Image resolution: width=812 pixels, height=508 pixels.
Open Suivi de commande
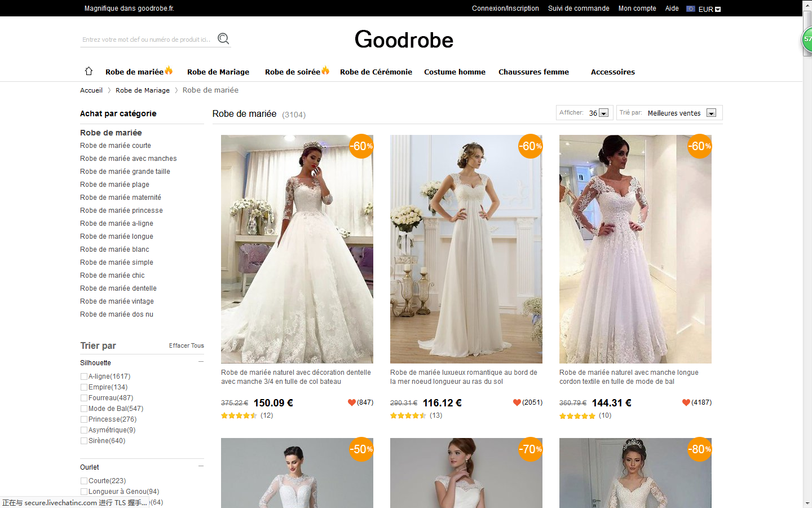pyautogui.click(x=579, y=8)
